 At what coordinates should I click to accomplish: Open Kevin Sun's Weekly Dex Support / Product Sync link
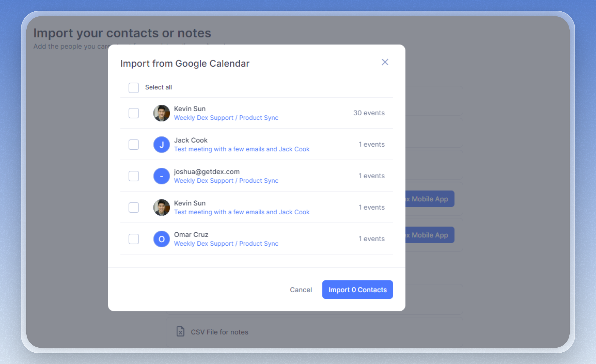point(226,118)
